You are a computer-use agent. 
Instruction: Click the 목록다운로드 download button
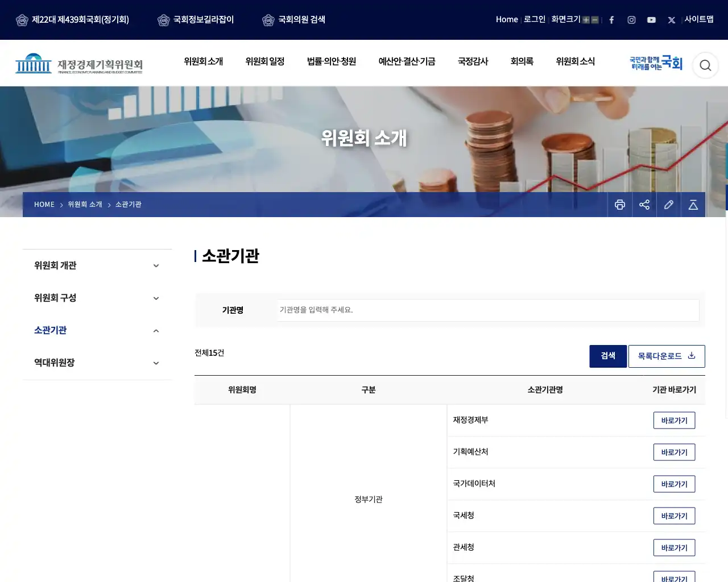[x=667, y=356]
